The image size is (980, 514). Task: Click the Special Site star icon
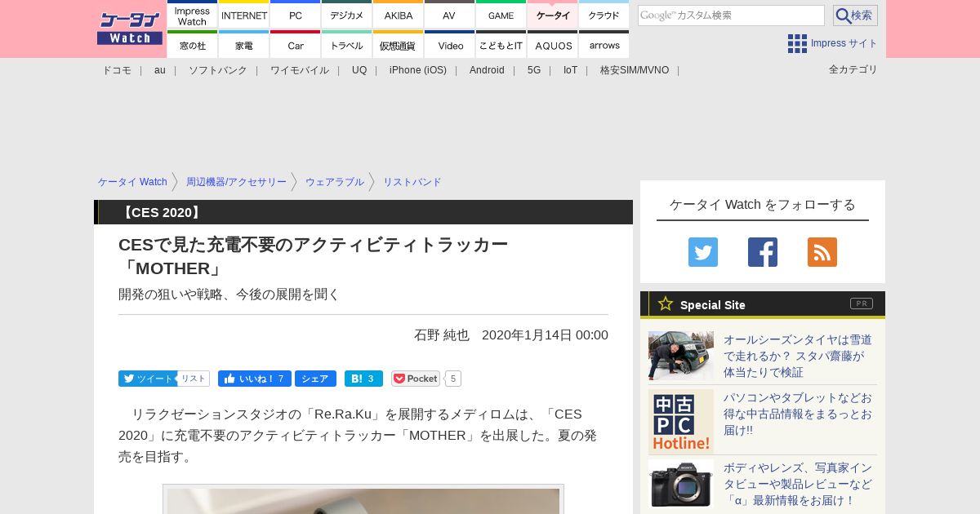point(666,304)
